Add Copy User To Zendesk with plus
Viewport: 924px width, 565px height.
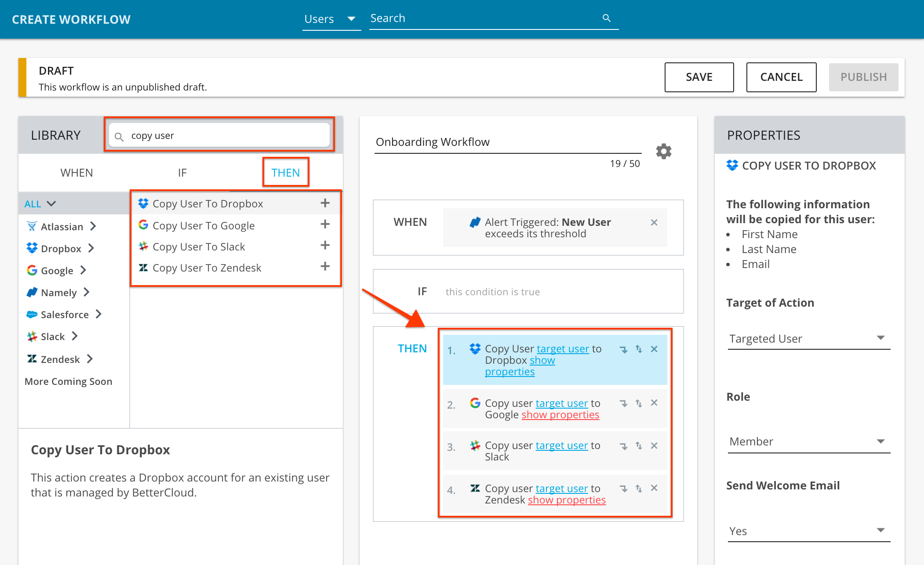(325, 266)
